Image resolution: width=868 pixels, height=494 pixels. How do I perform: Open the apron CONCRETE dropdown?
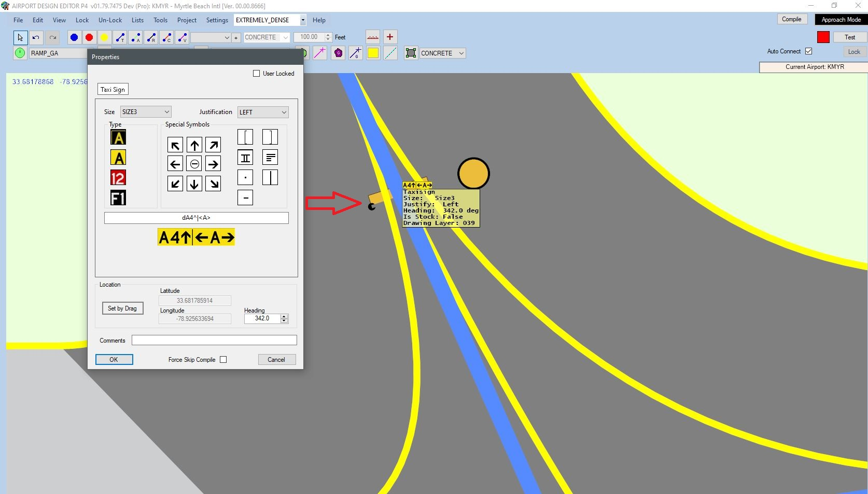coord(442,53)
